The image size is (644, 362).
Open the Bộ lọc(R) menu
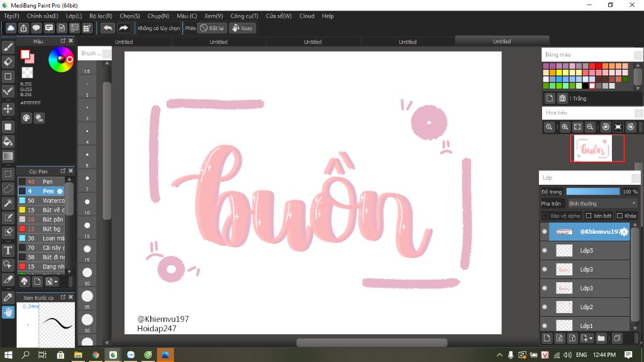101,16
